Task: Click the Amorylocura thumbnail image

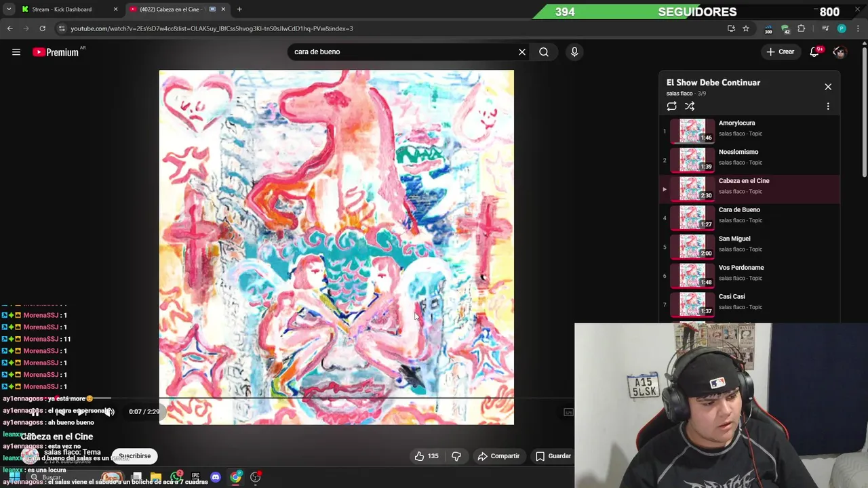Action: [x=692, y=131]
